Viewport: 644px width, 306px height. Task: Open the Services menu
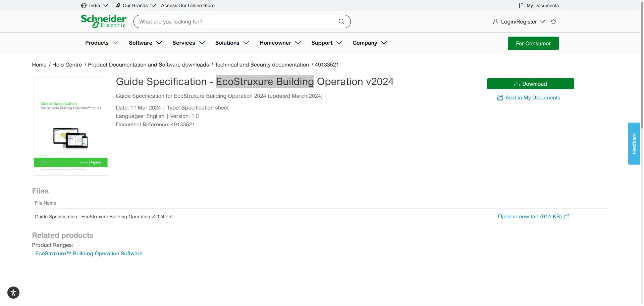point(189,43)
